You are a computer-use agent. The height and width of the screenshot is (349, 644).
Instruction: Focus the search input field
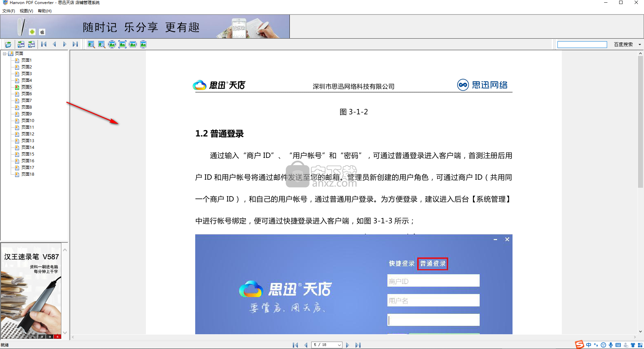pos(582,45)
